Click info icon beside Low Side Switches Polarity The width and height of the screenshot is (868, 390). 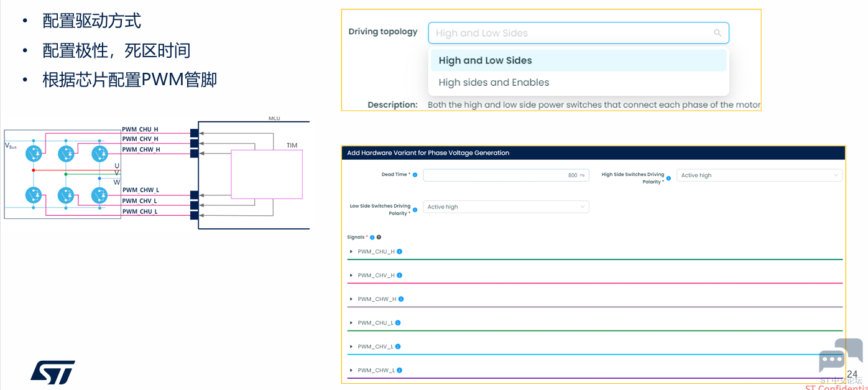(x=415, y=210)
